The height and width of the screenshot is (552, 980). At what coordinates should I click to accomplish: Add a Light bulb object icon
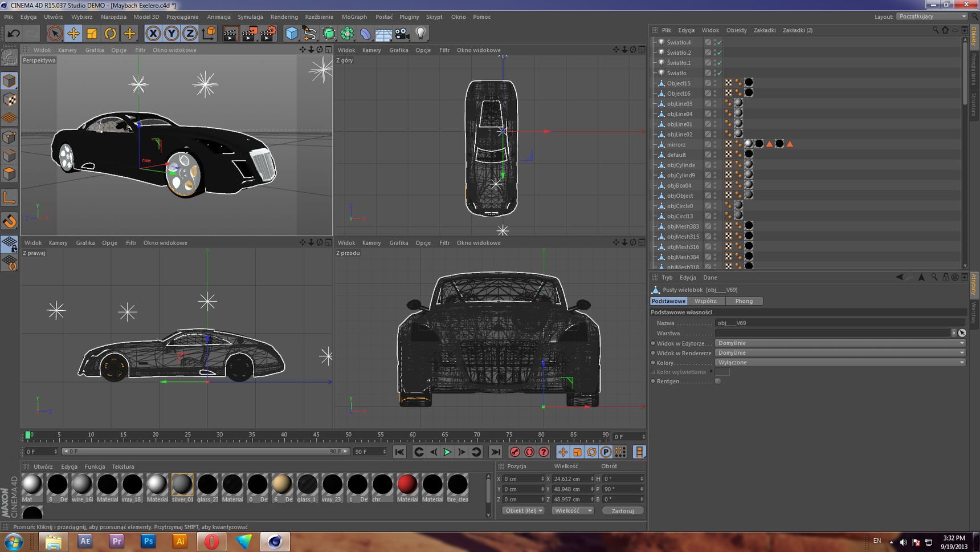click(x=420, y=34)
